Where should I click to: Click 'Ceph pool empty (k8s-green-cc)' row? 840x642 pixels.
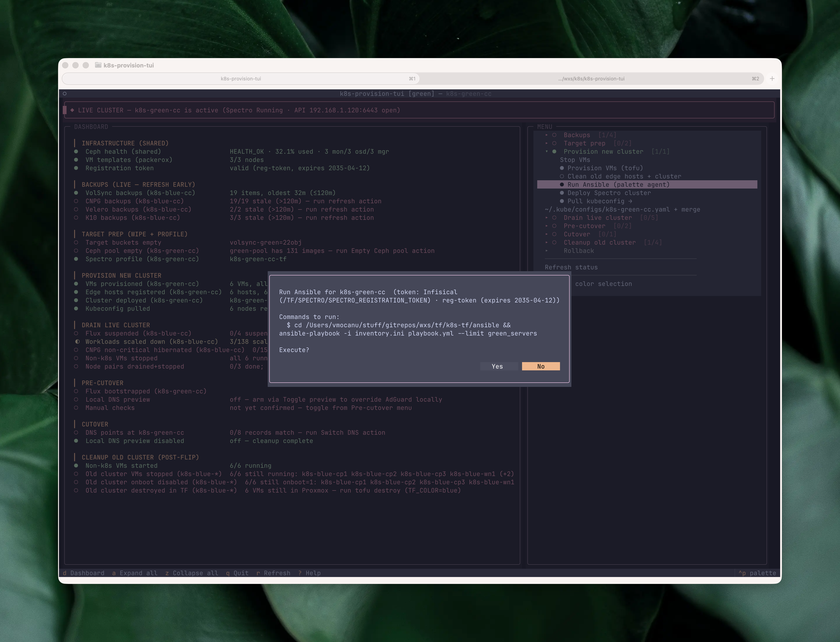click(x=254, y=251)
